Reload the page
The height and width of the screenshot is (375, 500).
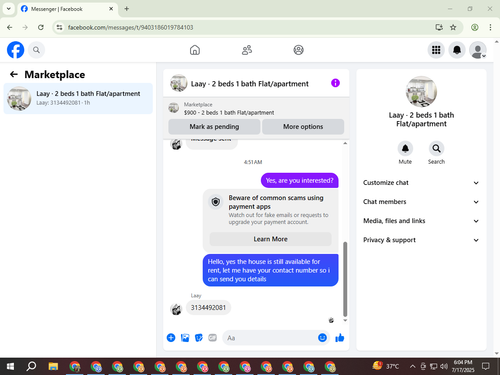click(x=41, y=27)
